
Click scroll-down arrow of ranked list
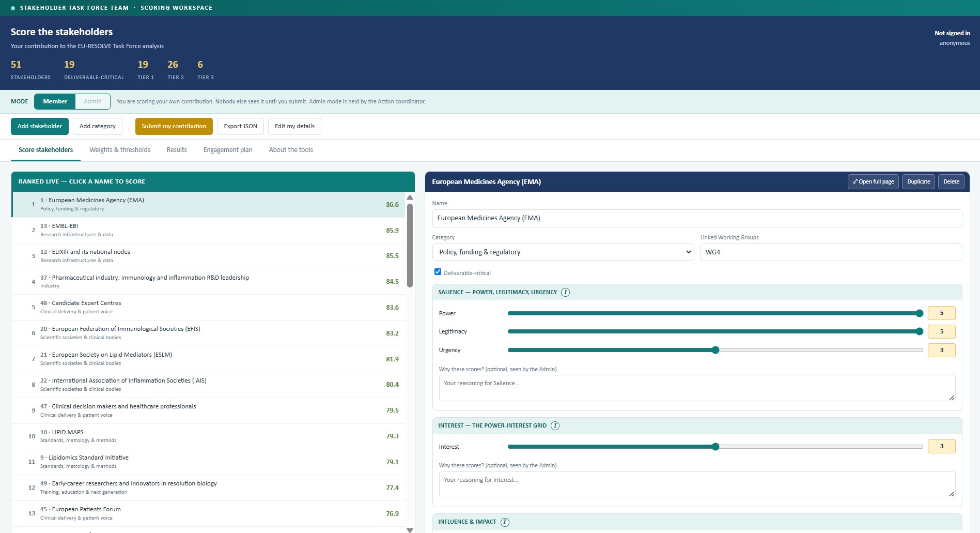click(410, 529)
